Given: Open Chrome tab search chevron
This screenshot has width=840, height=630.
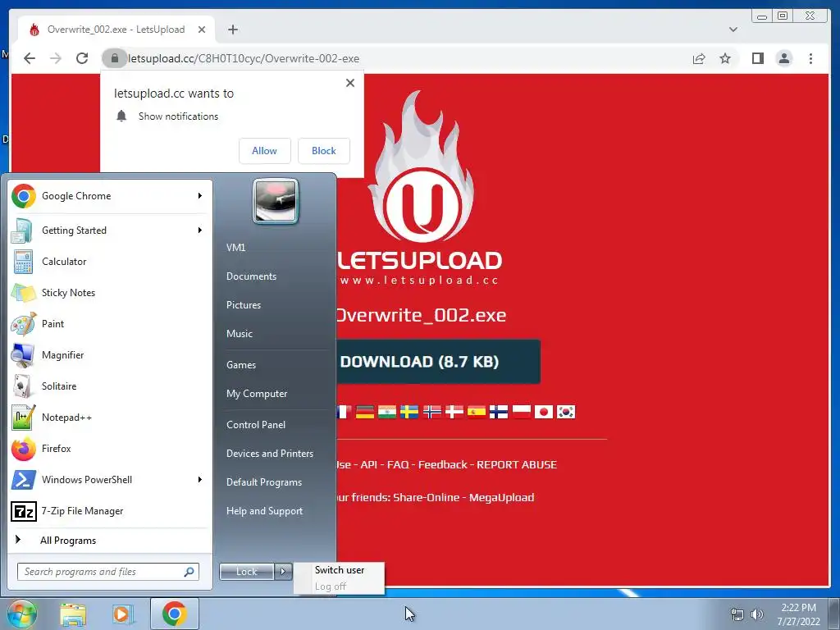Looking at the screenshot, I should (733, 30).
